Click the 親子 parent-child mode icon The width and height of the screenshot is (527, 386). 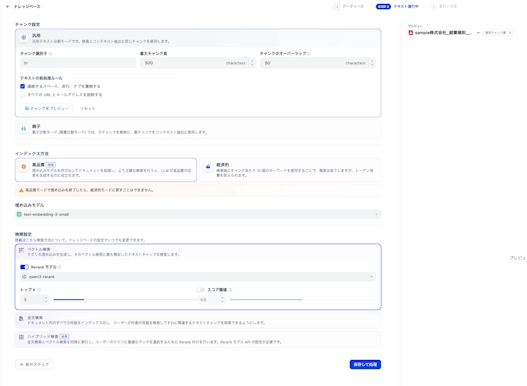click(24, 128)
